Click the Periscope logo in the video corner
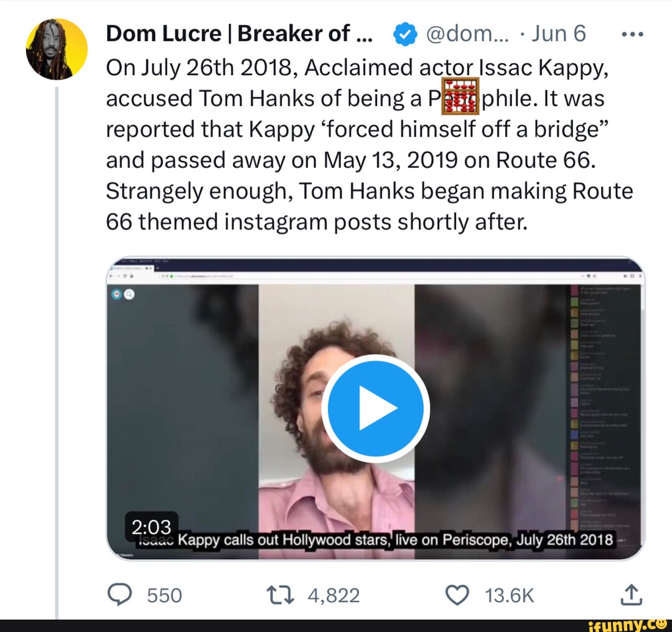The image size is (672, 632). [x=117, y=294]
